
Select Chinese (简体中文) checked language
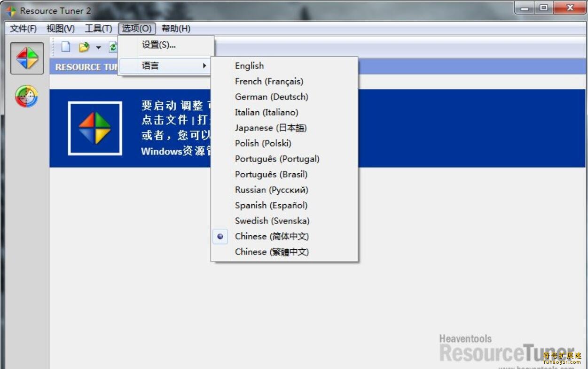[284, 236]
